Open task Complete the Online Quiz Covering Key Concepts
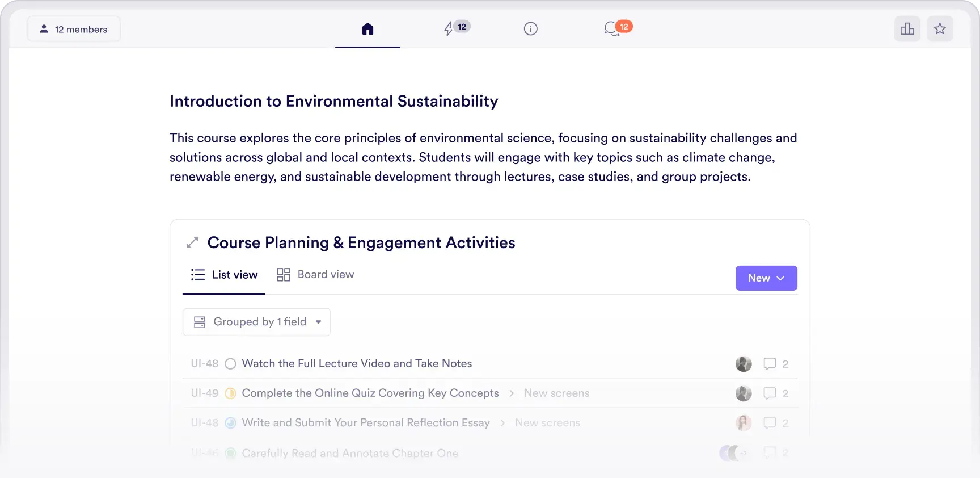The height and width of the screenshot is (478, 980). click(370, 393)
